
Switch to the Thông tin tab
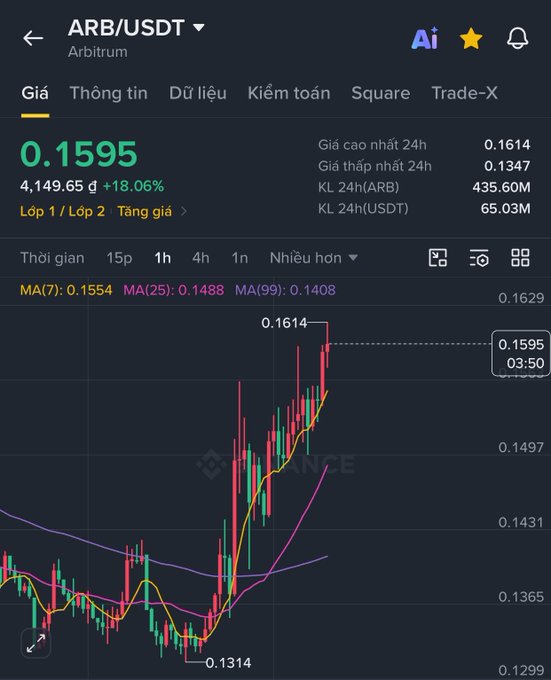tap(108, 93)
